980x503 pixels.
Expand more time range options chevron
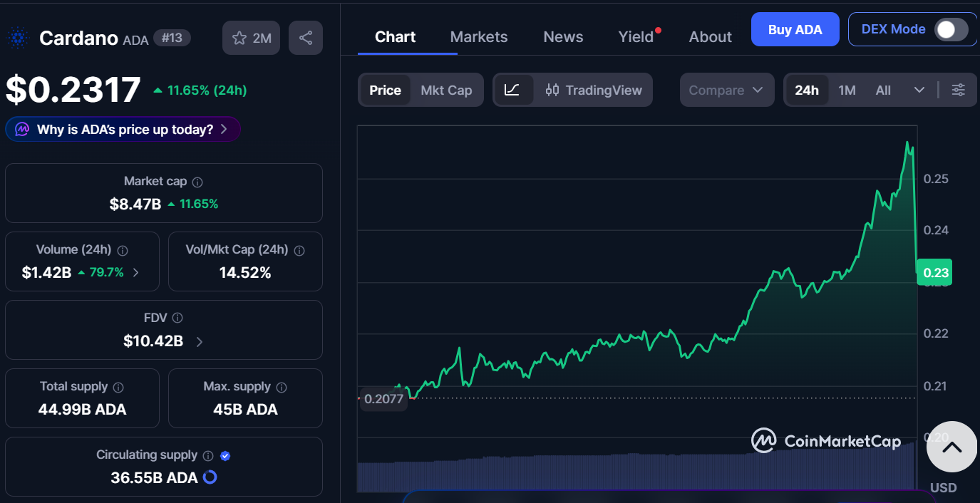point(919,90)
